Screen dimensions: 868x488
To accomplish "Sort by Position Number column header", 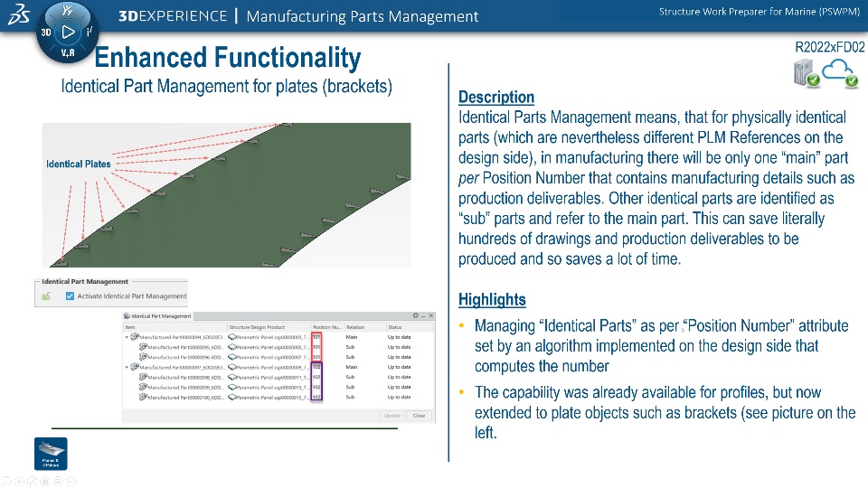I will pos(327,327).
